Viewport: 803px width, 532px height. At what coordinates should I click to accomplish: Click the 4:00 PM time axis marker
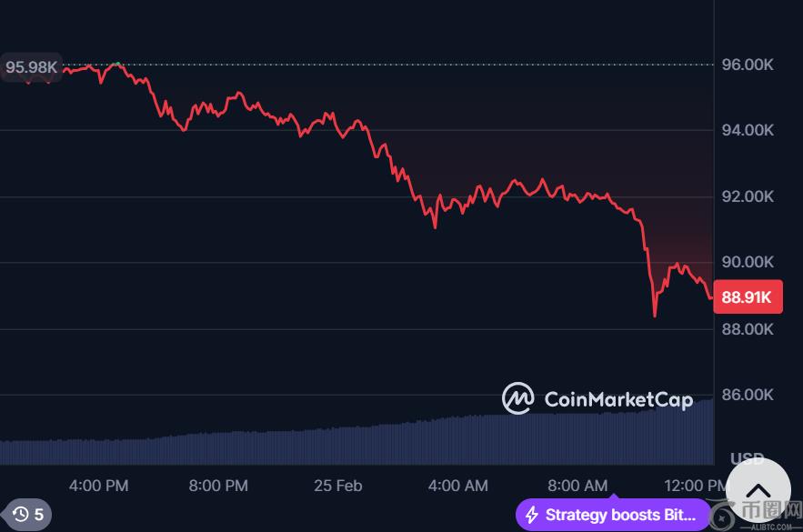(98, 485)
